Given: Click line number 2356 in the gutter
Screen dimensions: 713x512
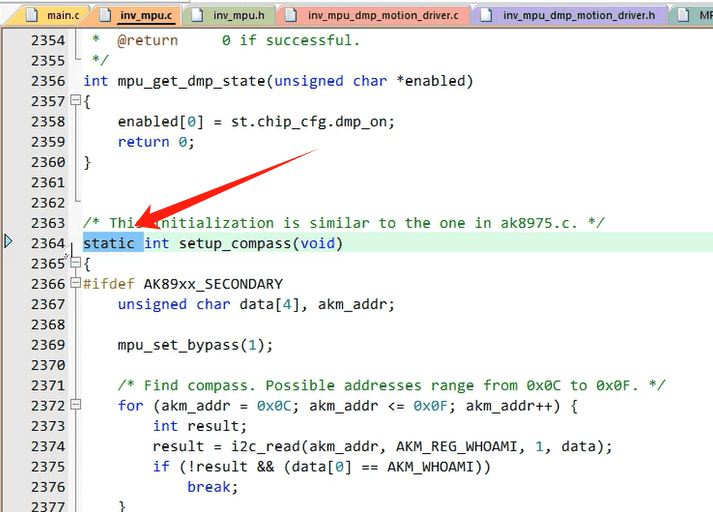Looking at the screenshot, I should click(x=48, y=81).
